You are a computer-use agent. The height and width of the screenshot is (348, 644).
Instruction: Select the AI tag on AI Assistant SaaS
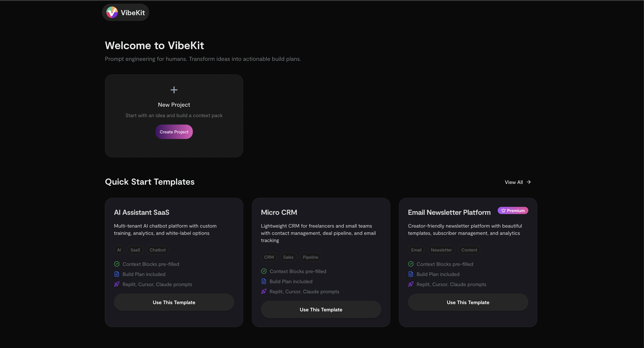tap(119, 250)
